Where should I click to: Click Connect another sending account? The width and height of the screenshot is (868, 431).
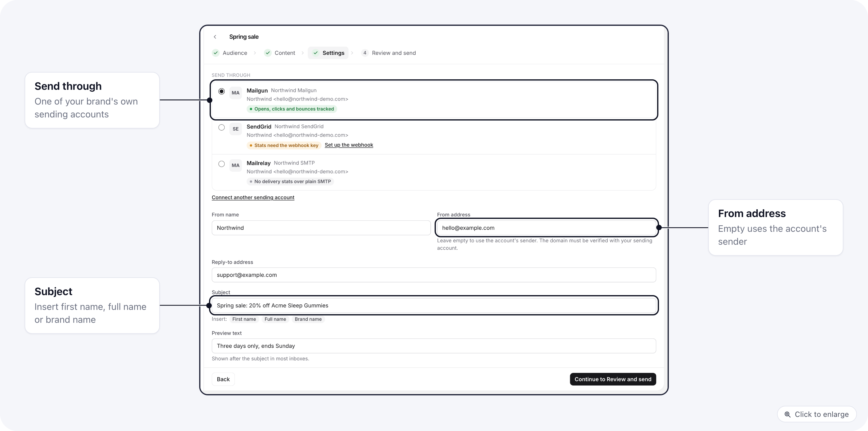point(253,197)
